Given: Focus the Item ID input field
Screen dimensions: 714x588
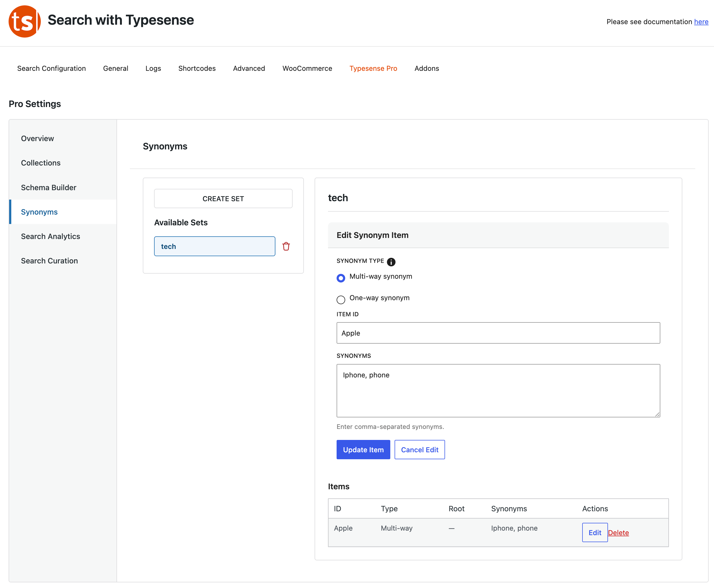Looking at the screenshot, I should pyautogui.click(x=498, y=333).
